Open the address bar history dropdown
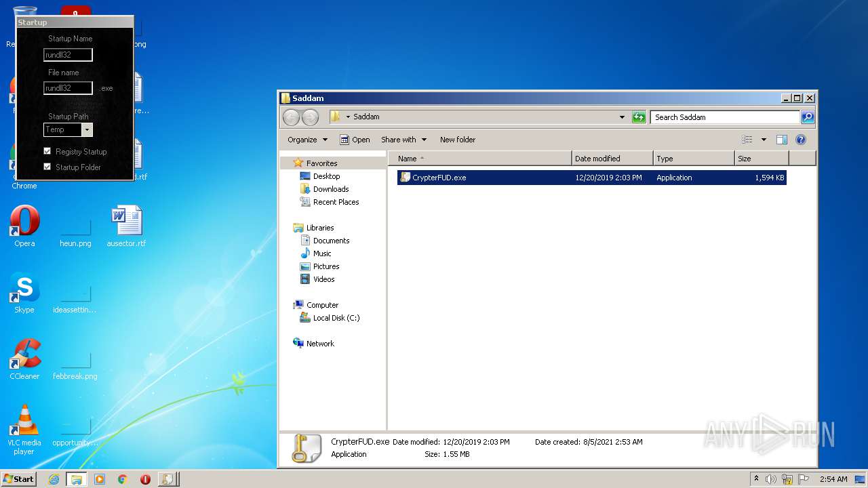The image size is (868, 488). (622, 117)
